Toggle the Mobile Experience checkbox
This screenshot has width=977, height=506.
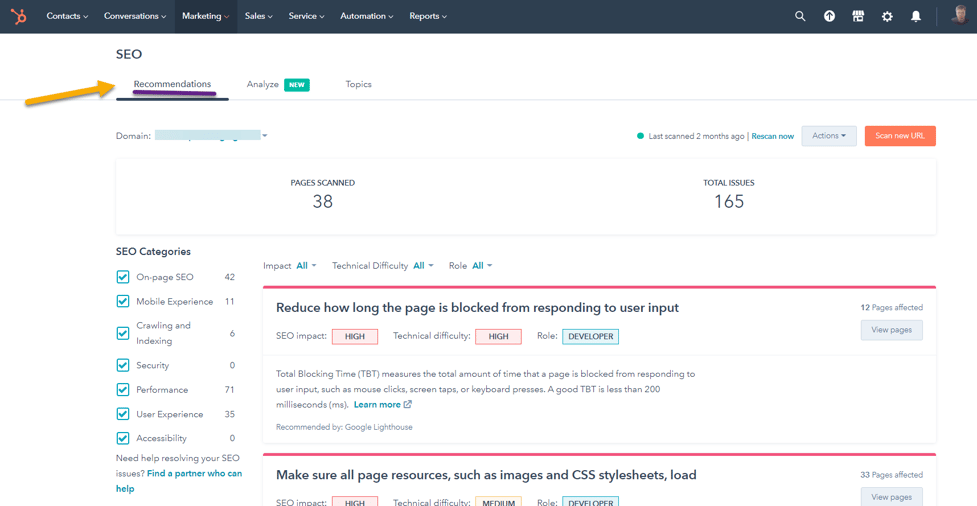[123, 301]
